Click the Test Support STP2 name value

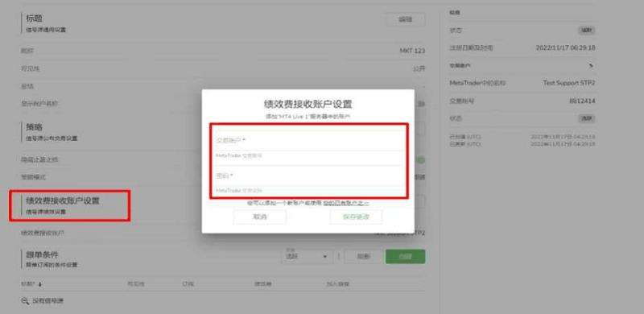point(569,83)
